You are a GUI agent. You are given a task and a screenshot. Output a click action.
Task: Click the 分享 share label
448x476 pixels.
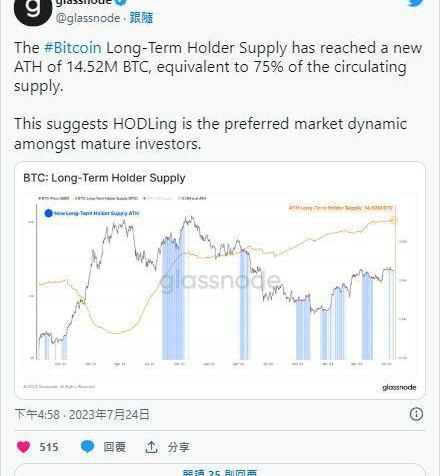(179, 447)
